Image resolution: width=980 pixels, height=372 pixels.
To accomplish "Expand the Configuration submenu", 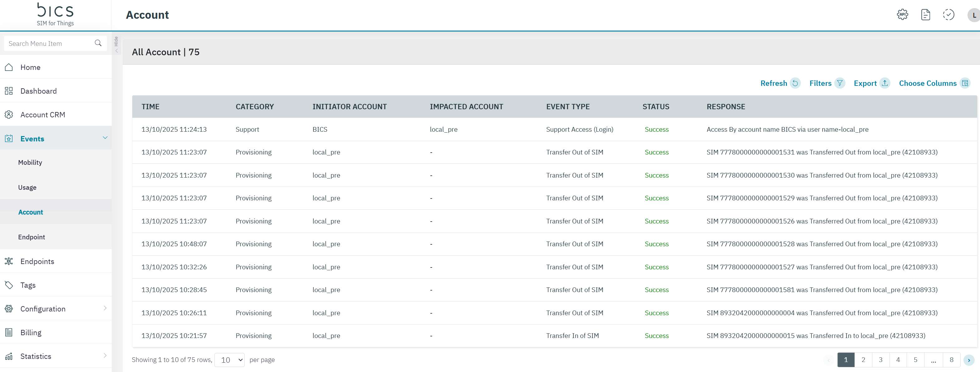I will click(x=105, y=308).
